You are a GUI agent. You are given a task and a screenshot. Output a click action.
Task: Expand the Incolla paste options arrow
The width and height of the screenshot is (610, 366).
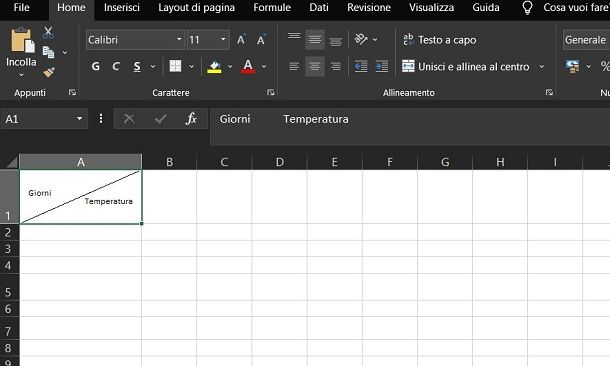pos(21,75)
